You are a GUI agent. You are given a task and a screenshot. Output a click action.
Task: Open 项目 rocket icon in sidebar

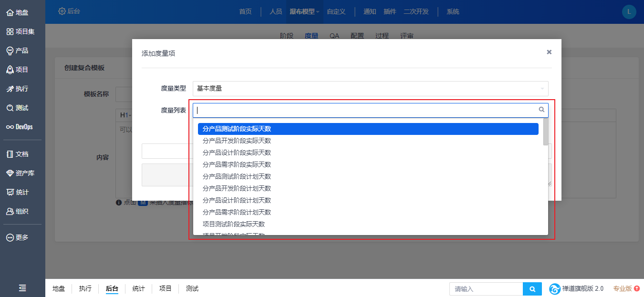tap(10, 70)
